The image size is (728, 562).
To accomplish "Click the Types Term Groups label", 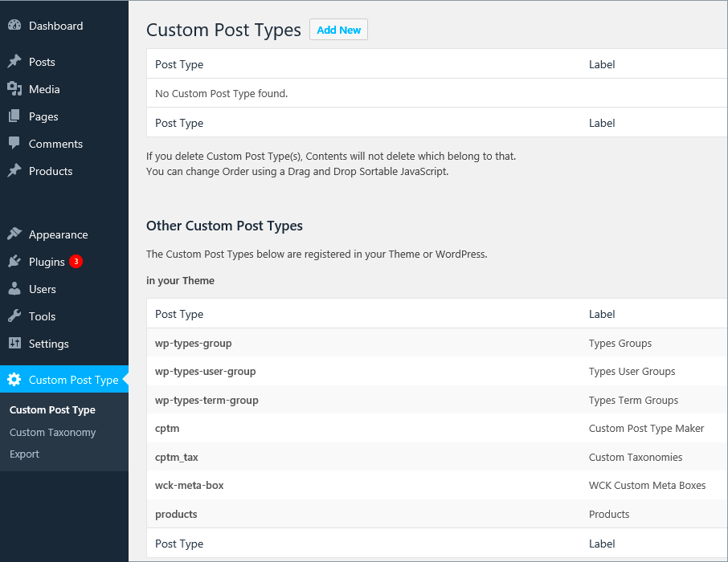I will [x=633, y=400].
